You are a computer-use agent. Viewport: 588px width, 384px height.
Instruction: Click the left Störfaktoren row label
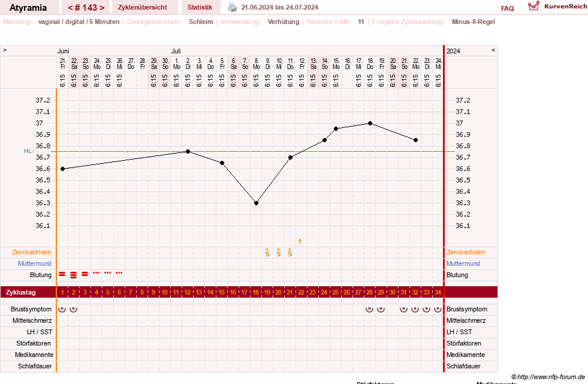click(x=34, y=343)
